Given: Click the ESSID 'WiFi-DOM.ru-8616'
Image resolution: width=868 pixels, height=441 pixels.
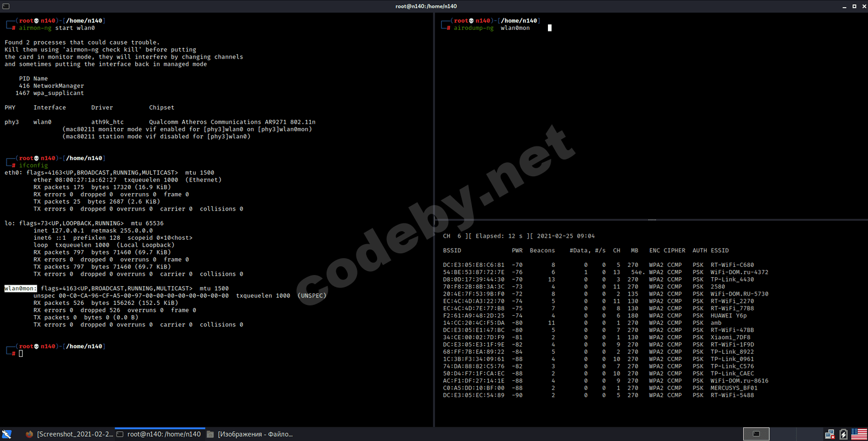Looking at the screenshot, I should pos(739,381).
